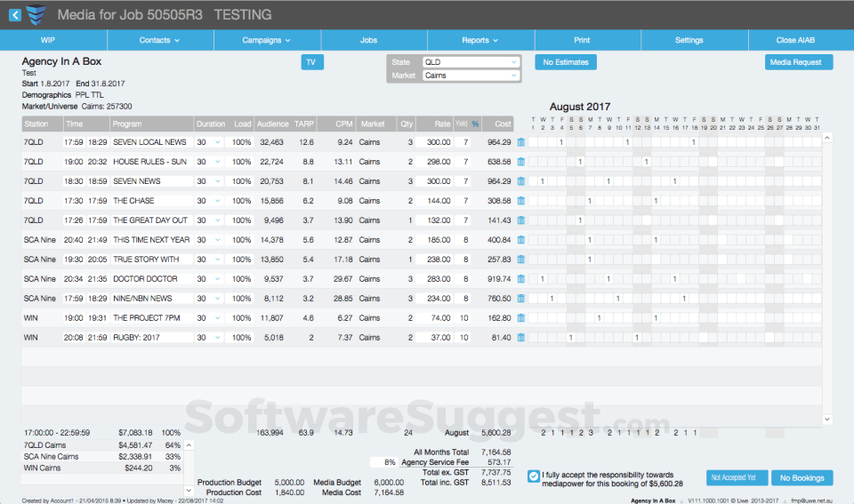This screenshot has width=854, height=504.
Task: Click up arrow of station summary list
Action: 189,445
